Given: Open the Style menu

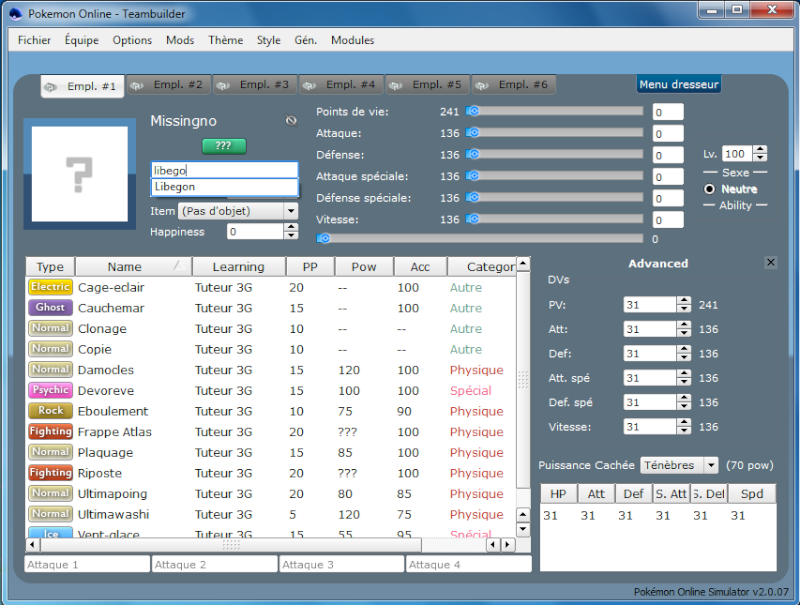Looking at the screenshot, I should pyautogui.click(x=268, y=40).
